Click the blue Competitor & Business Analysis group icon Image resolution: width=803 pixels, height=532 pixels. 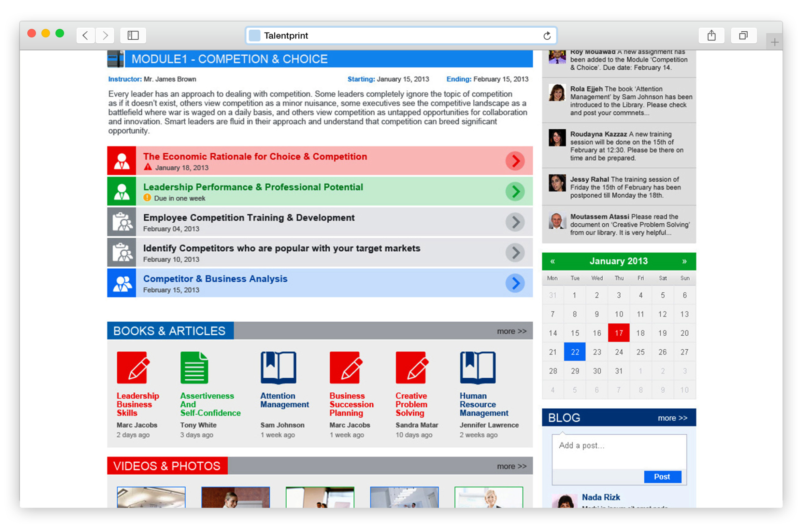[x=122, y=283]
